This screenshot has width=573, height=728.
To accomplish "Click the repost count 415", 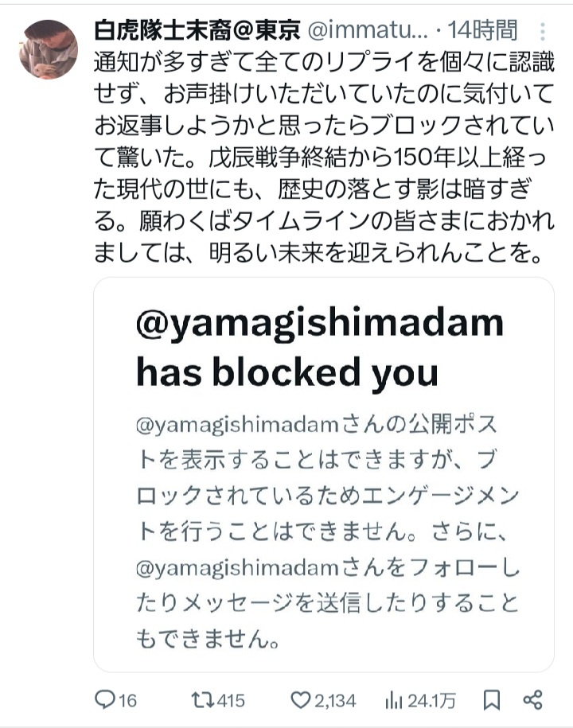I will (230, 700).
